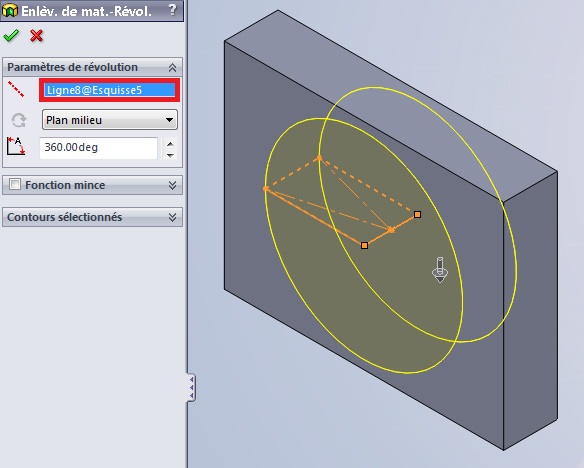Expand the Contours sélectionnés section
This screenshot has width=584, height=468.
click(172, 217)
